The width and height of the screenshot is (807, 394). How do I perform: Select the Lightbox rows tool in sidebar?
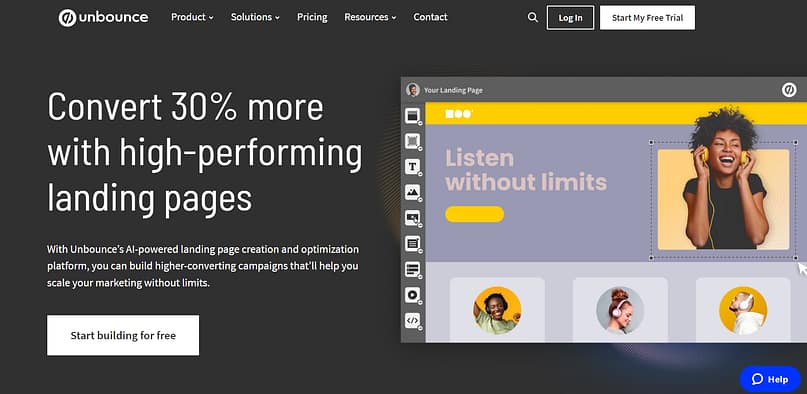(412, 269)
